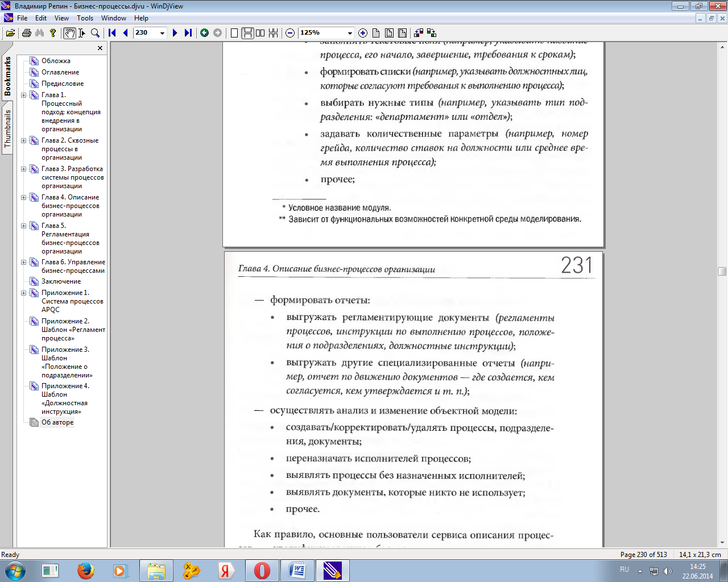
Task: Click the RU language indicator in tray
Action: tap(624, 569)
